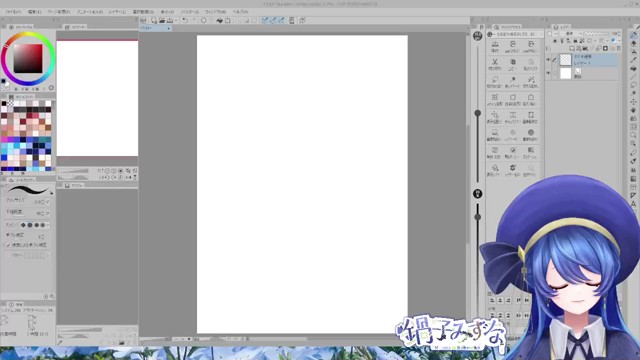Click the delete layer trash icon

(x=619, y=49)
